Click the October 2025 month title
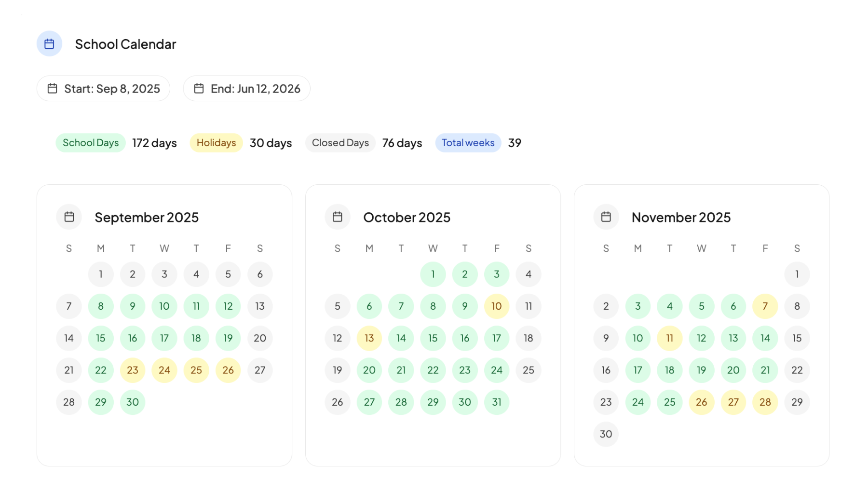 [407, 218]
